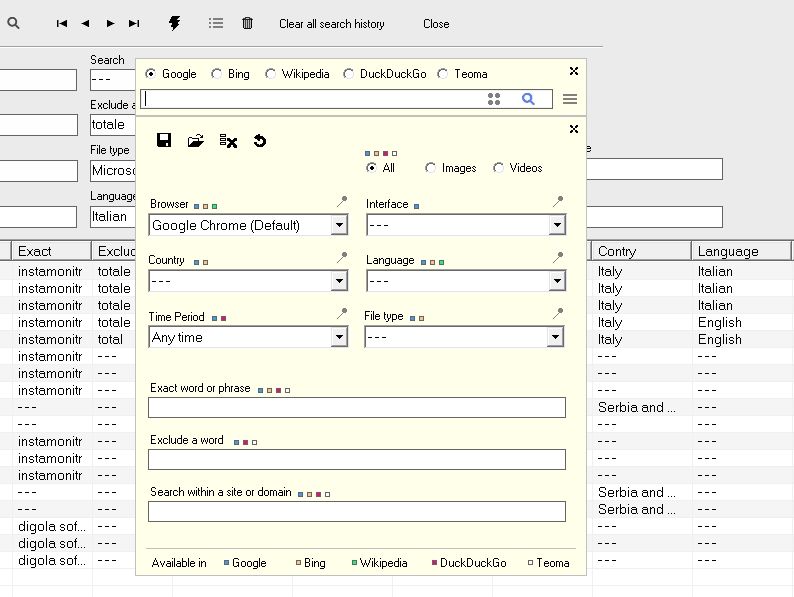Open the Interface dropdown
Screen dimensions: 794x597
(x=466, y=225)
